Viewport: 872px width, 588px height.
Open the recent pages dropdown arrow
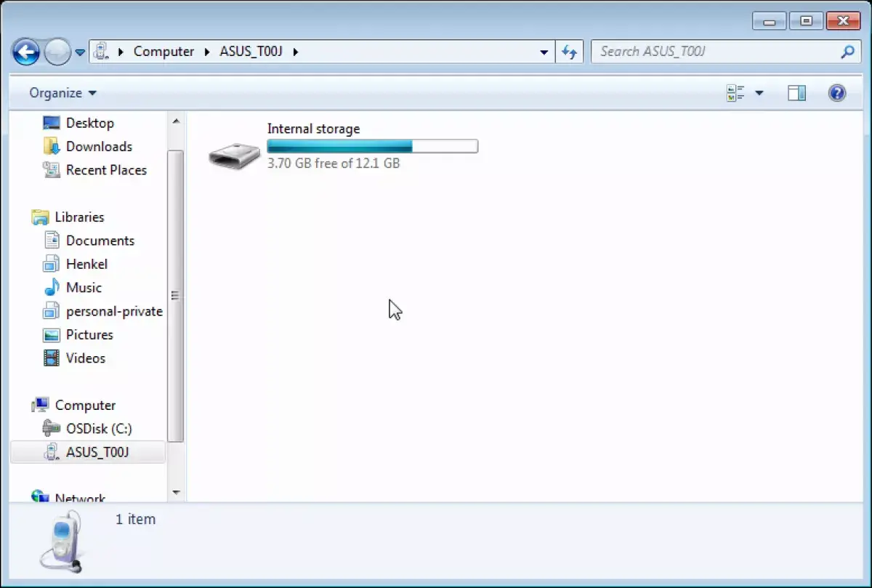pos(80,52)
